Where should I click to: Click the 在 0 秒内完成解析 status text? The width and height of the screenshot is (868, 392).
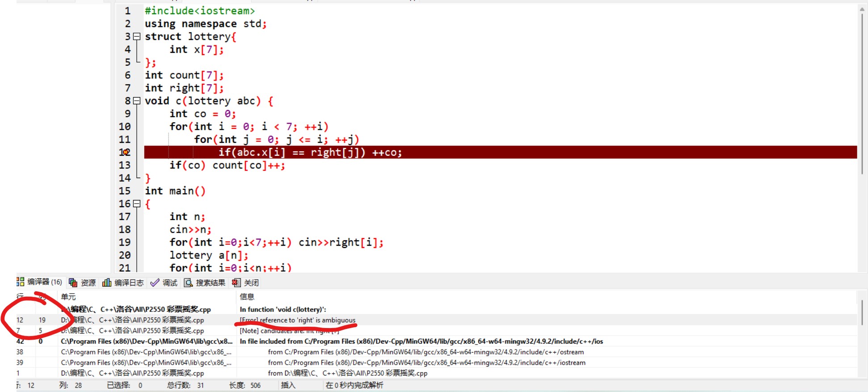tap(354, 385)
